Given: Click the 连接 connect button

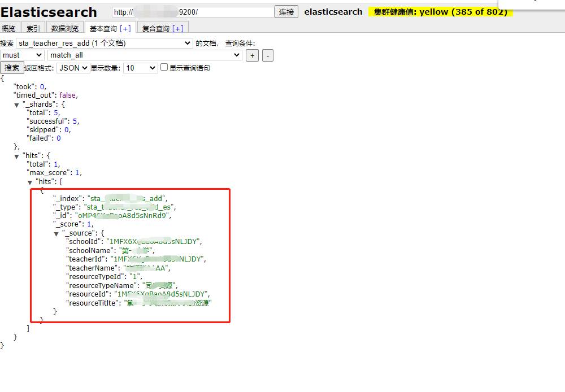Looking at the screenshot, I should pyautogui.click(x=286, y=12).
